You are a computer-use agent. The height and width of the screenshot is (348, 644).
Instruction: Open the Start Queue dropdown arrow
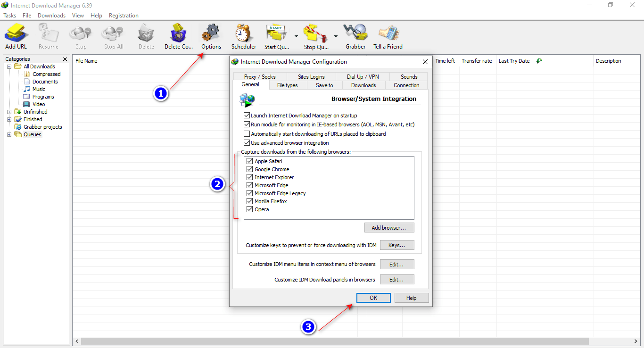click(x=296, y=36)
